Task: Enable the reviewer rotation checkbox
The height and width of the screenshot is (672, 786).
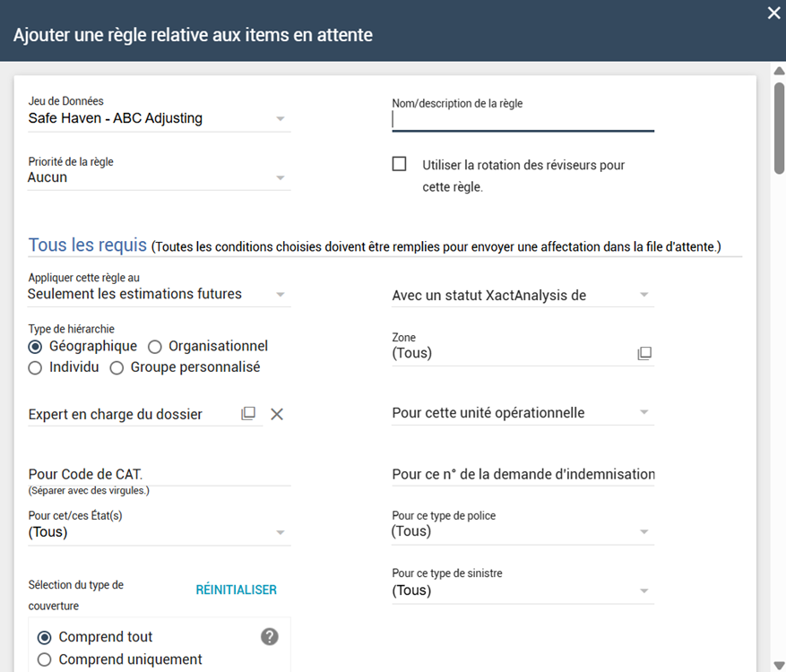Action: [400, 164]
